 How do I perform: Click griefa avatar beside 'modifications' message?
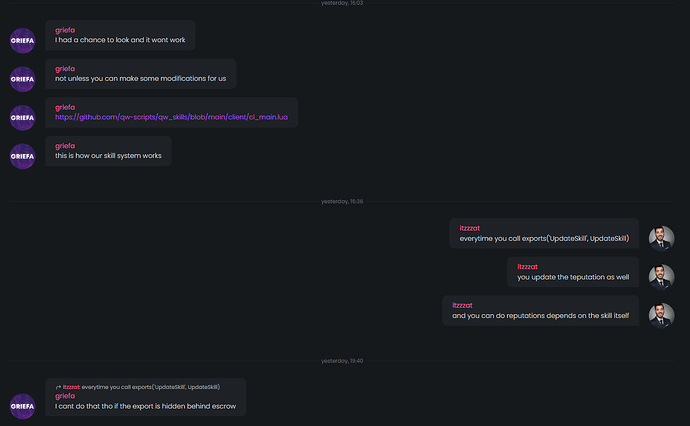click(22, 79)
